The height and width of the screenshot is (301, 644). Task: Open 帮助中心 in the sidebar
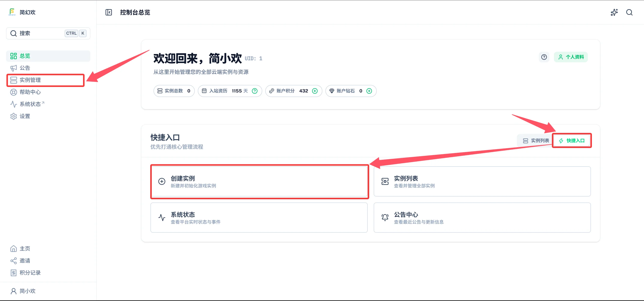point(48,92)
